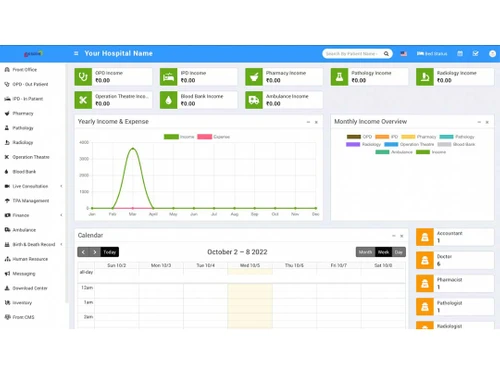
Task: Click the calendar icon in header
Action: click(x=460, y=54)
